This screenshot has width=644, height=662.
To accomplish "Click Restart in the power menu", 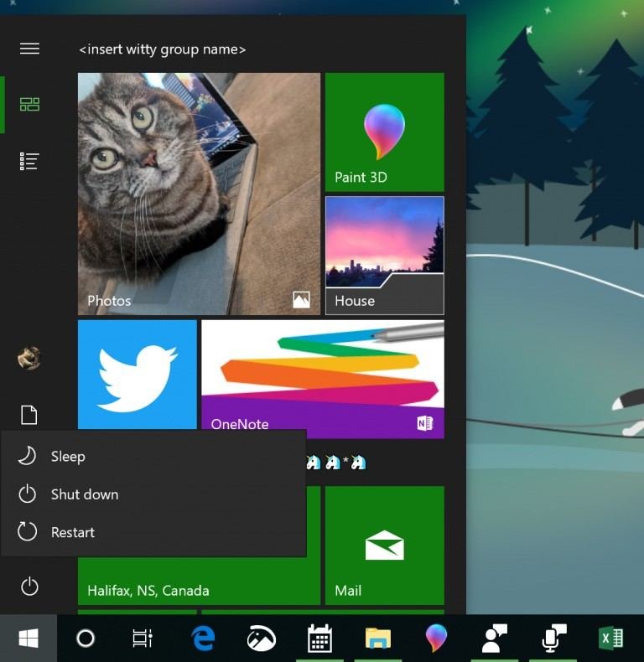I will pyautogui.click(x=72, y=532).
